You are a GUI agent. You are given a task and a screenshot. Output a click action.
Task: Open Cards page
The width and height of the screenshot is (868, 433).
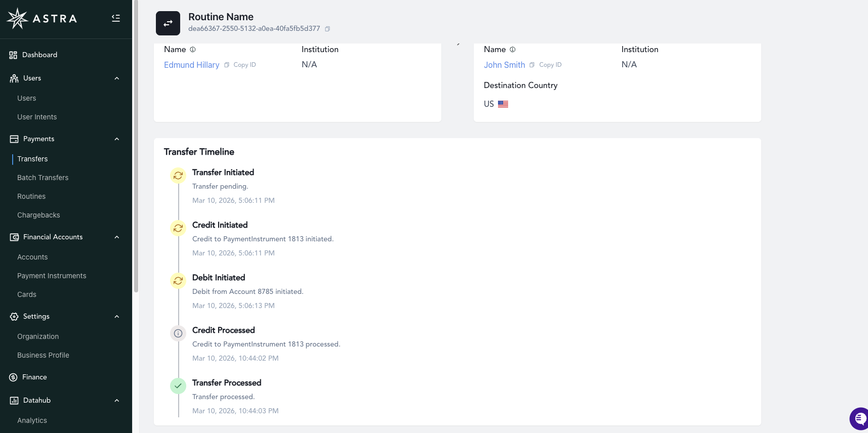(x=27, y=295)
